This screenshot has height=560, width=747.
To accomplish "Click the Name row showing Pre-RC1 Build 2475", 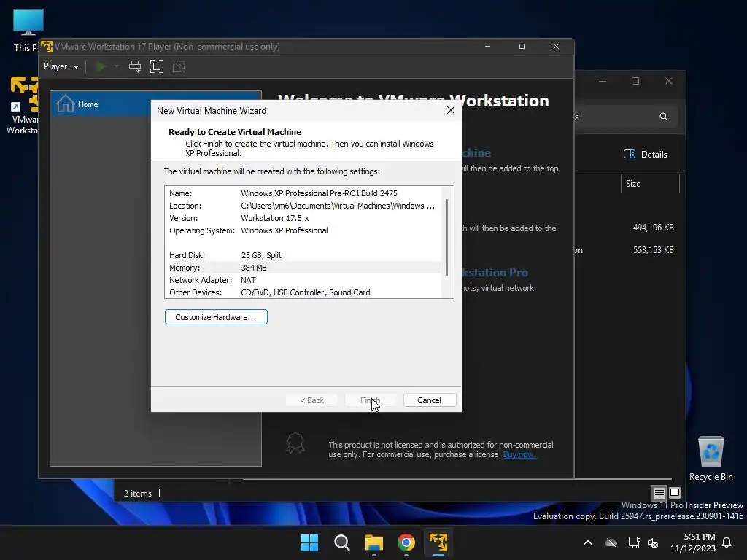I will [303, 193].
